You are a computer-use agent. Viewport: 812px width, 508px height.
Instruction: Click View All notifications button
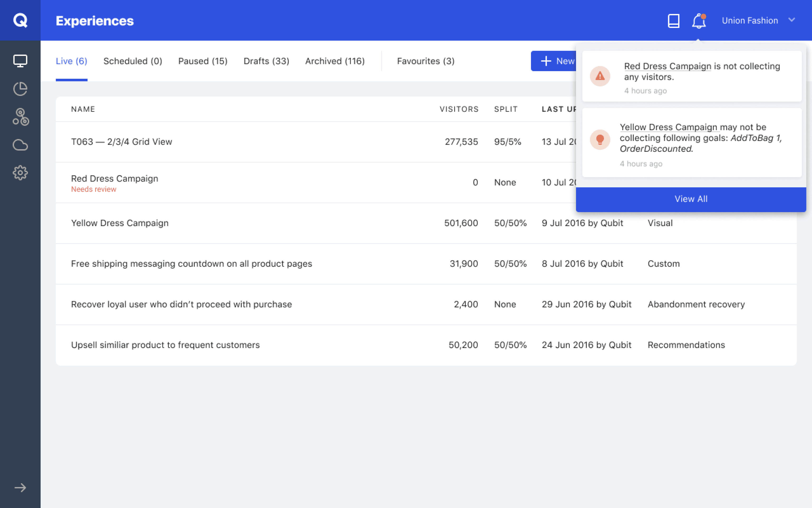pos(691,199)
